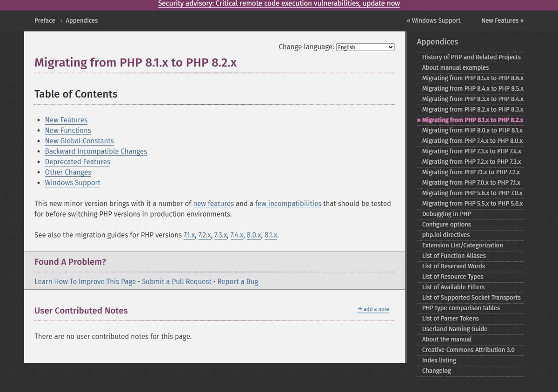
Task: Open List of Available Filters
Action: click(453, 287)
